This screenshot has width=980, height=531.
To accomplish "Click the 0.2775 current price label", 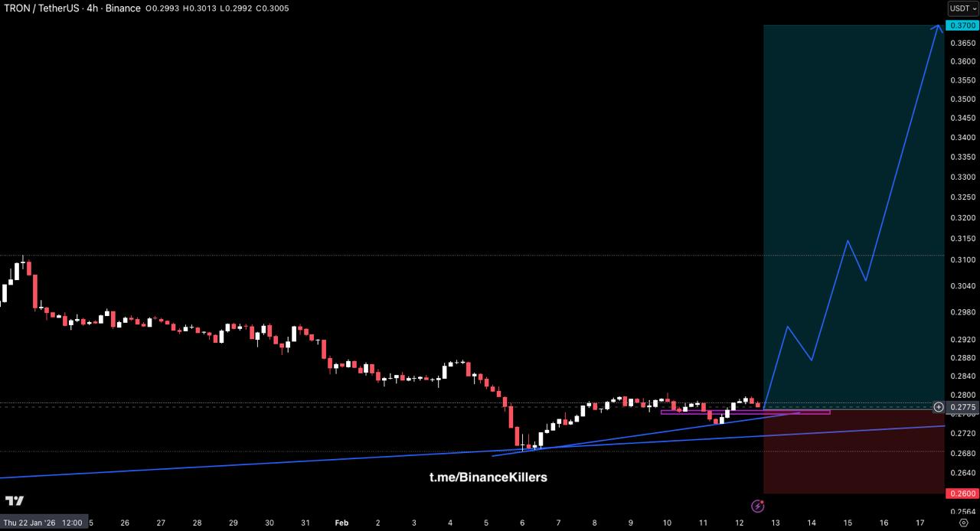I will [962, 407].
